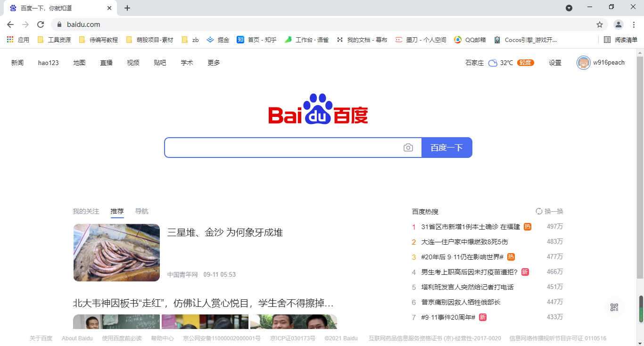Click the camera image search icon
This screenshot has height=346, width=644.
(408, 148)
